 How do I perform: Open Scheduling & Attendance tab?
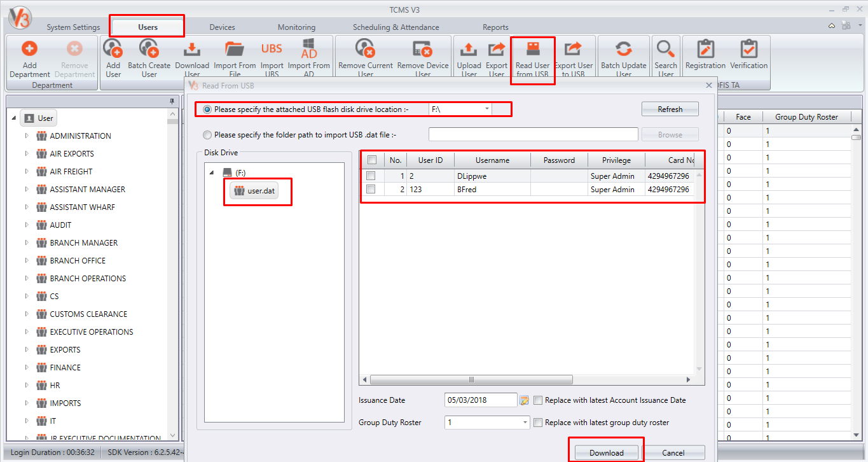(396, 27)
